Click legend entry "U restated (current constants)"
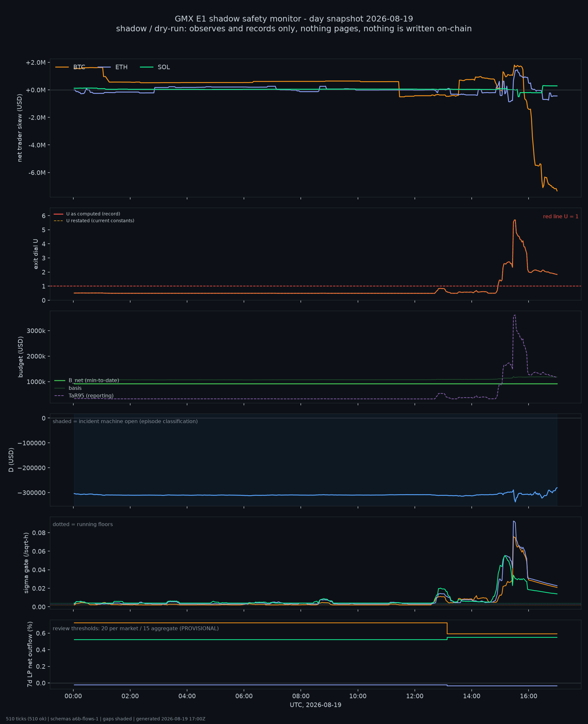This screenshot has height=724, width=588. [x=100, y=220]
